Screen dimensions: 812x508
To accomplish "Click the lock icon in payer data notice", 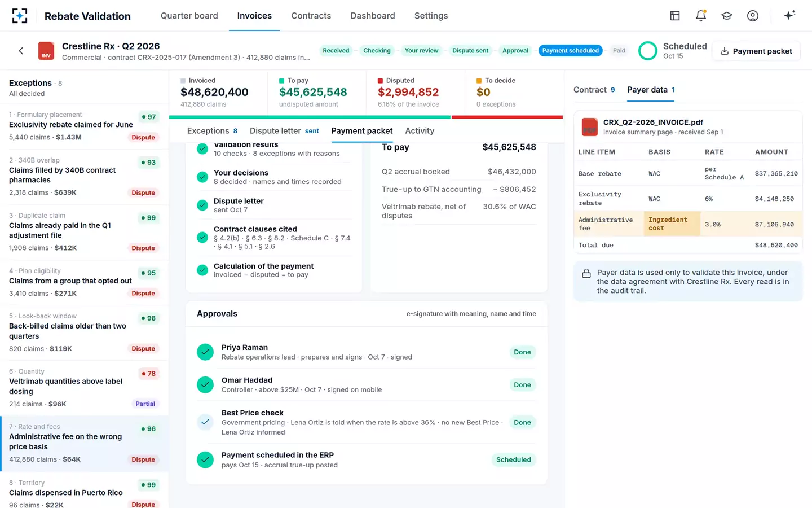I will pos(586,273).
